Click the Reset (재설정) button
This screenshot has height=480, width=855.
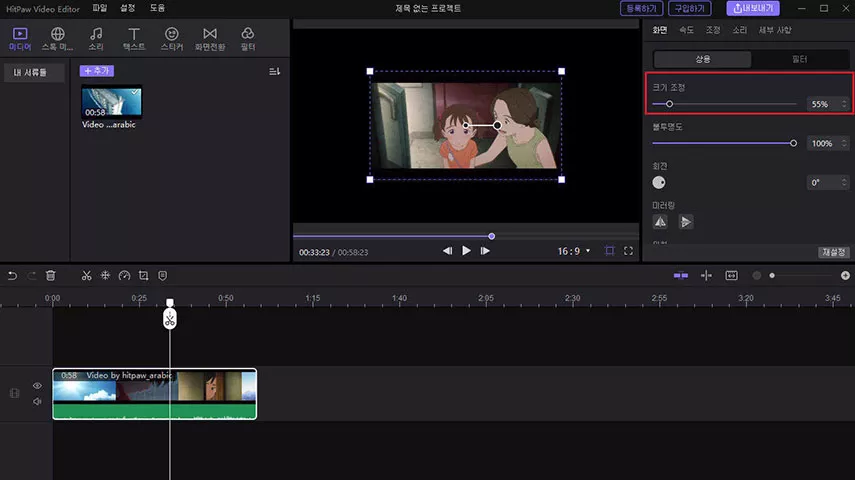coord(834,252)
